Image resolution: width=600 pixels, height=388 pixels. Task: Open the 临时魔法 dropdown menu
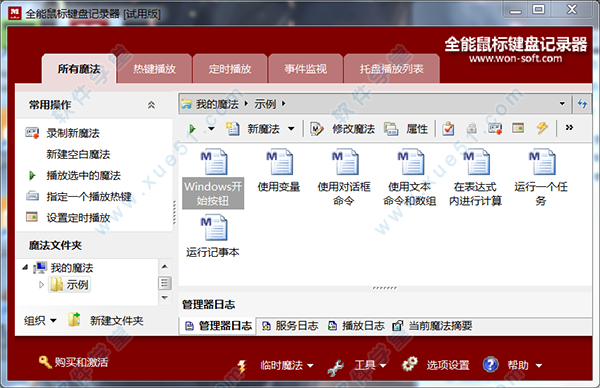pos(276,365)
